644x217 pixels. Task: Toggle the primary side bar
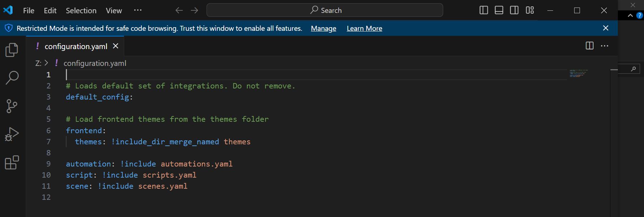[484, 10]
